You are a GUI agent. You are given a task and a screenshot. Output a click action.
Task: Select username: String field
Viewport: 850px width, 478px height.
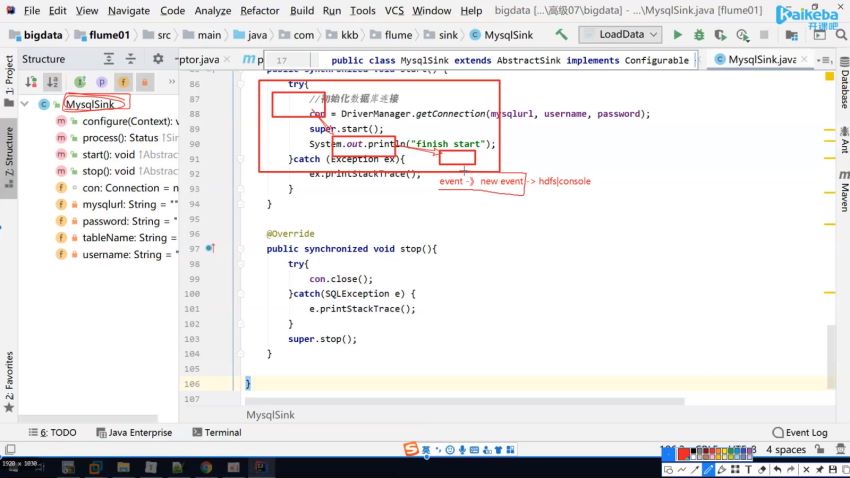(x=117, y=254)
